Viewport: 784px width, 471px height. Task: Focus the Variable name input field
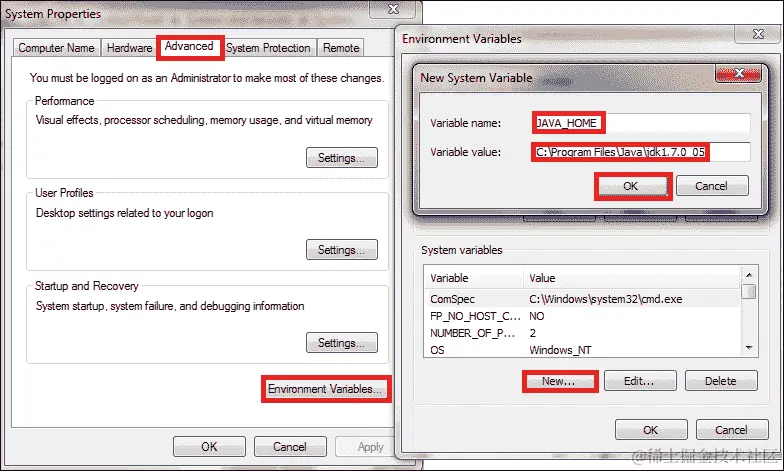[x=642, y=123]
